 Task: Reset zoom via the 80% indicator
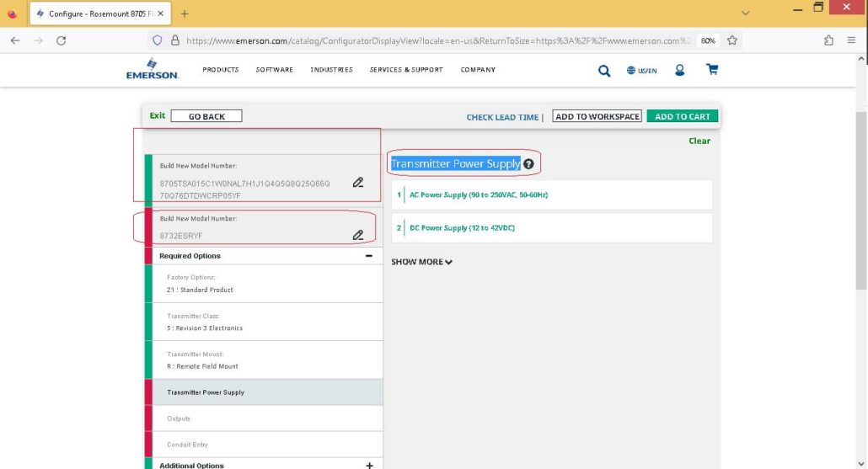[708, 40]
